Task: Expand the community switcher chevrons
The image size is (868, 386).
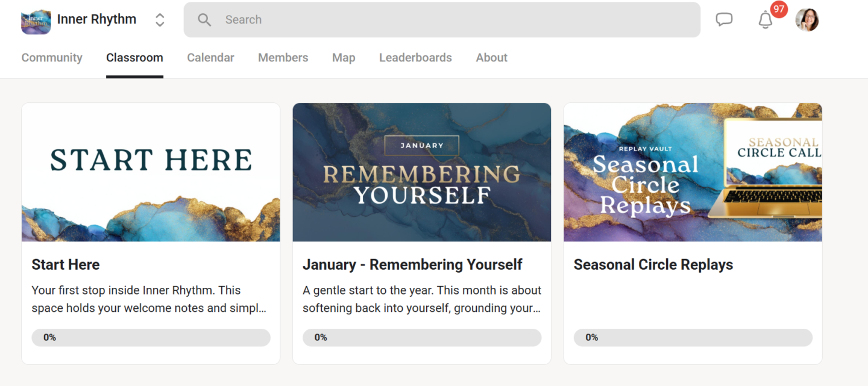Action: click(x=160, y=20)
